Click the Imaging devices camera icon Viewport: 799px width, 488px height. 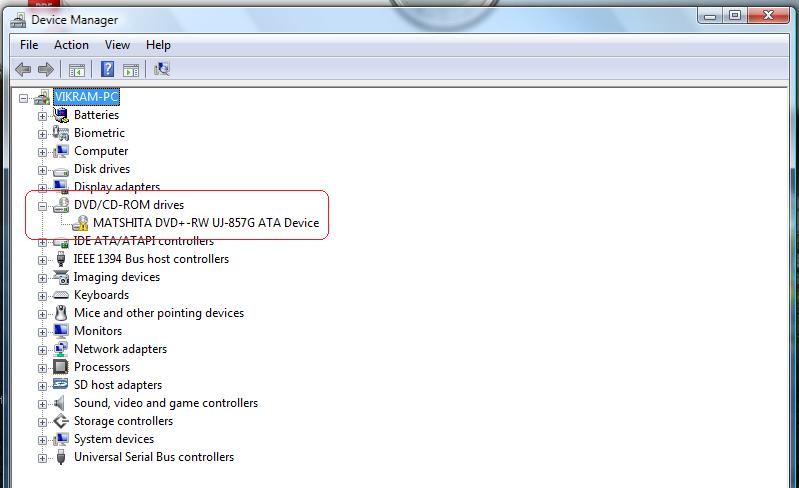(61, 277)
